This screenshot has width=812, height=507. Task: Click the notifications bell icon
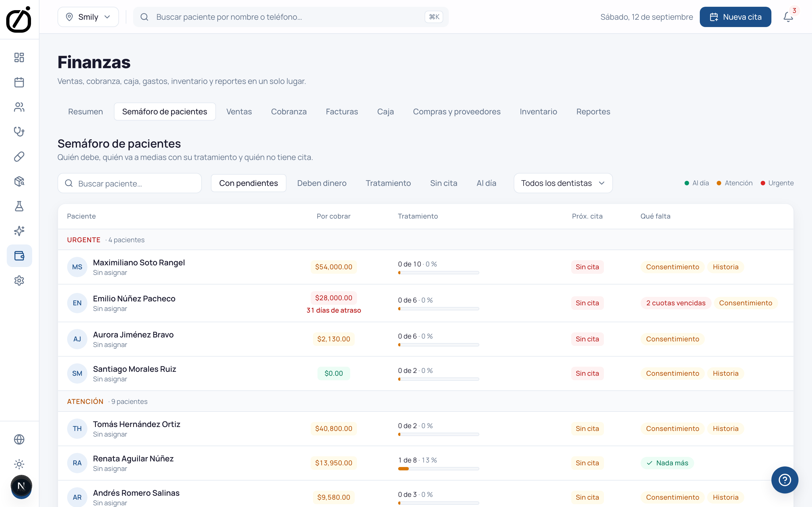pyautogui.click(x=788, y=17)
